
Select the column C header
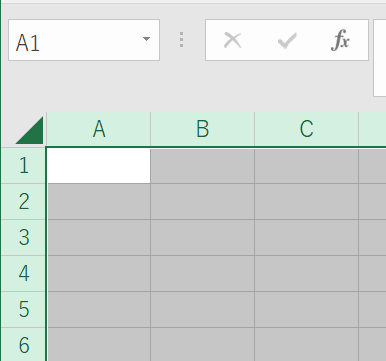307,129
